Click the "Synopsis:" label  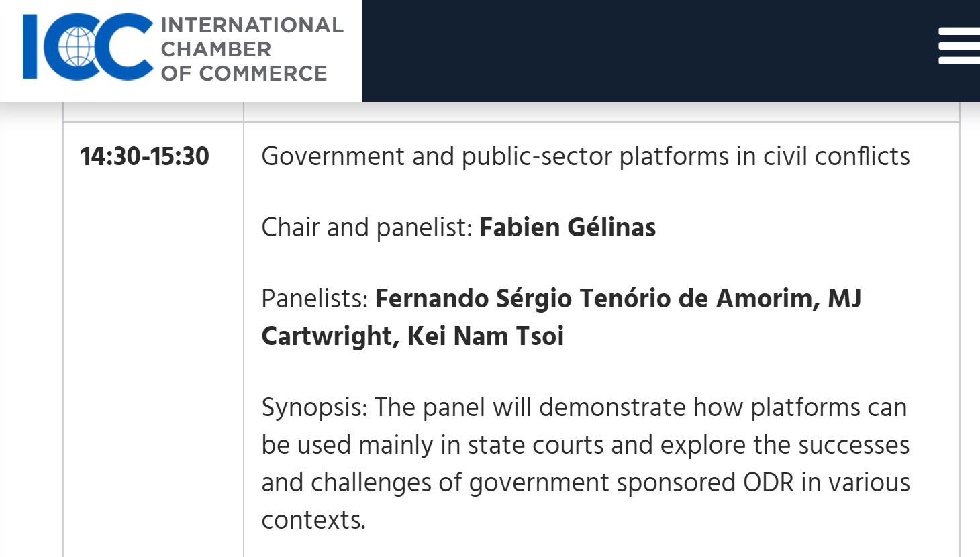[314, 407]
